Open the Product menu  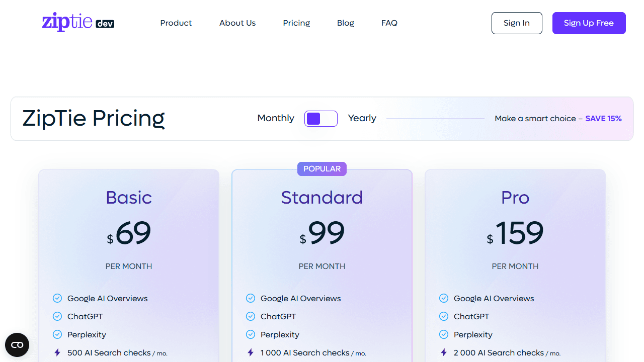tap(176, 23)
